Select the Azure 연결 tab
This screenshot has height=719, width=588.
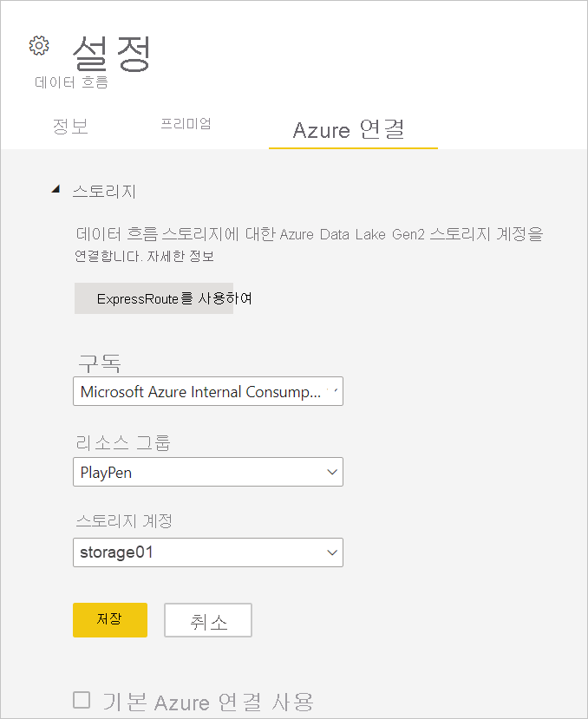click(353, 127)
